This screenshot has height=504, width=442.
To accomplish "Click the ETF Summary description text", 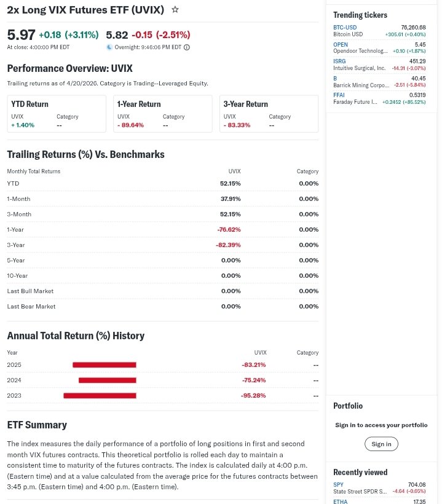I will 162,465.
